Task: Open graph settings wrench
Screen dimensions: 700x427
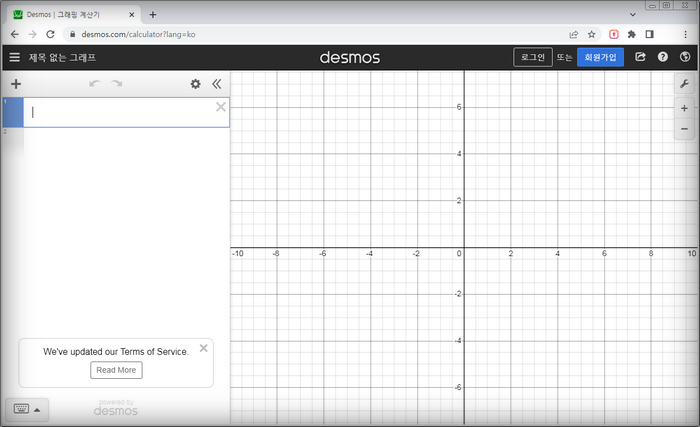Action: pos(684,84)
